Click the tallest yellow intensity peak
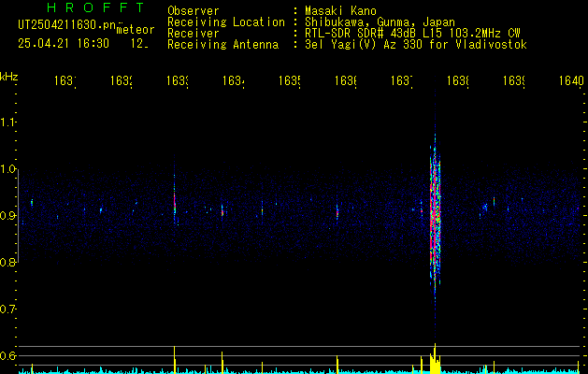The height and width of the screenshot is (374, 588). point(435,358)
